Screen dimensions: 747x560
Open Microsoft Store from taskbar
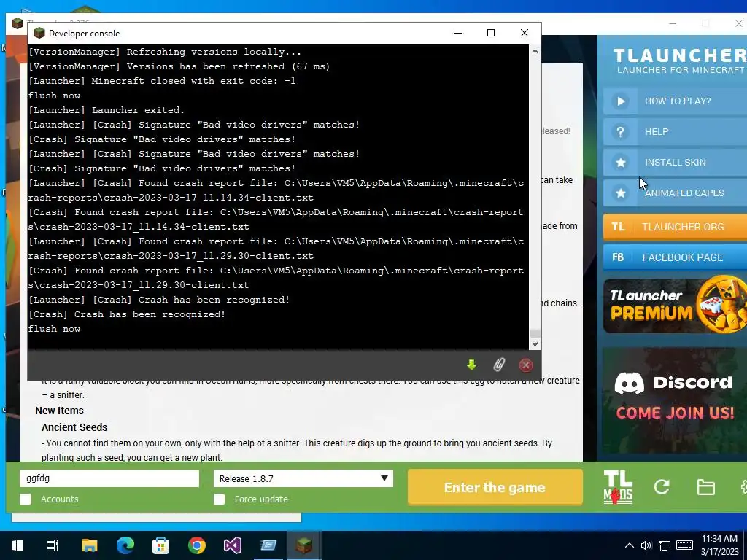[x=160, y=545]
